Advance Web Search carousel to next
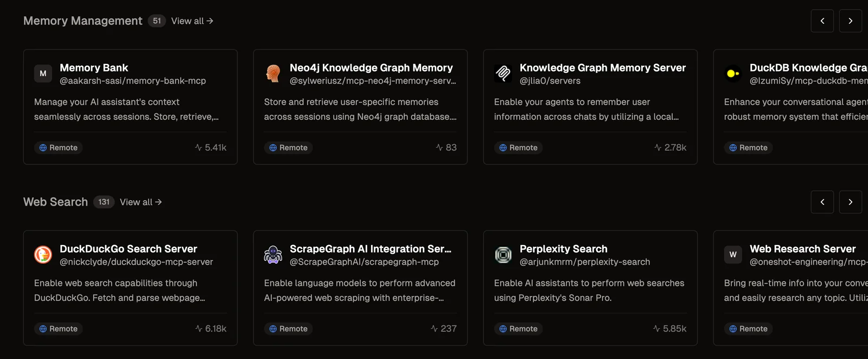The image size is (868, 359). [850, 202]
